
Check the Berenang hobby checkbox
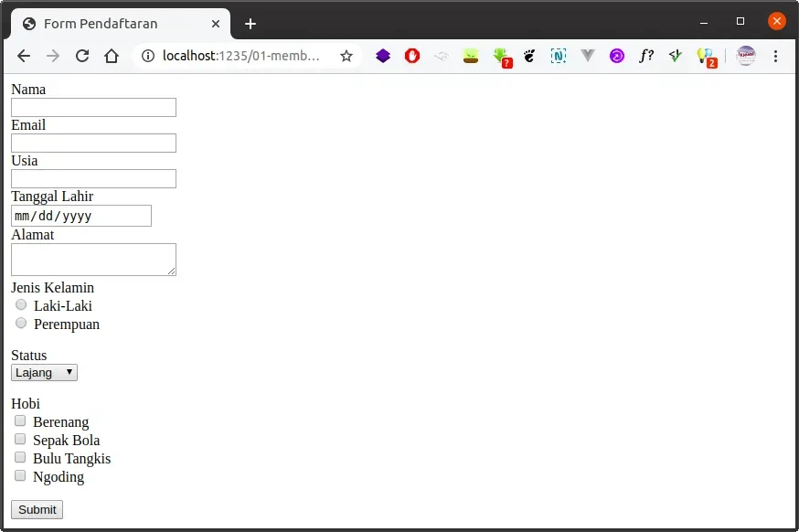tap(20, 420)
